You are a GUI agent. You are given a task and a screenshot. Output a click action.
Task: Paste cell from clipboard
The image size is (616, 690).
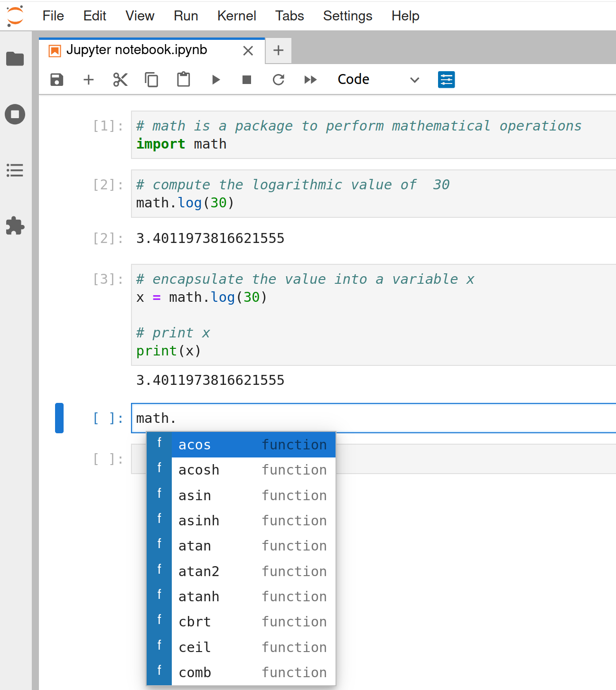[183, 80]
